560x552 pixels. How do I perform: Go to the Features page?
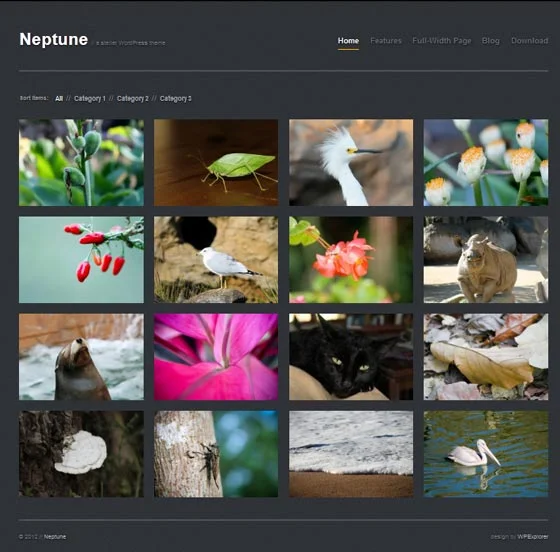point(386,41)
